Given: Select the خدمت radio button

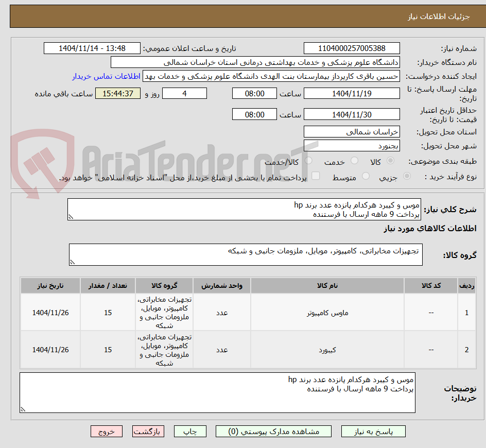Looking at the screenshot, I should [354, 161].
